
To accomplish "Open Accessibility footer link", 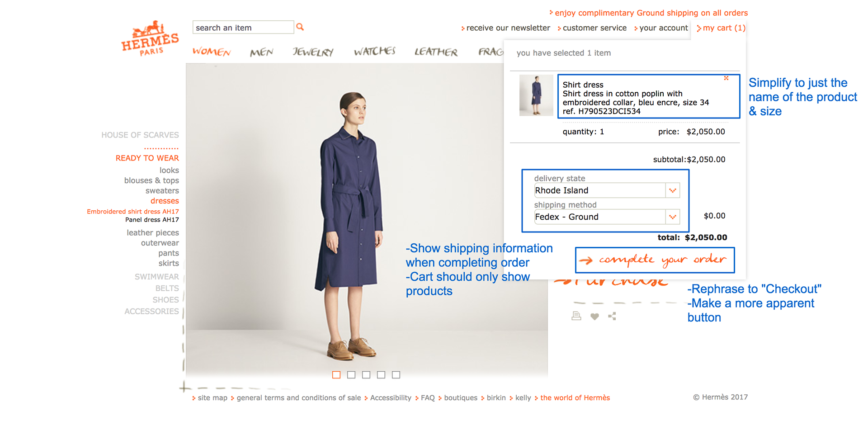I will 388,398.
